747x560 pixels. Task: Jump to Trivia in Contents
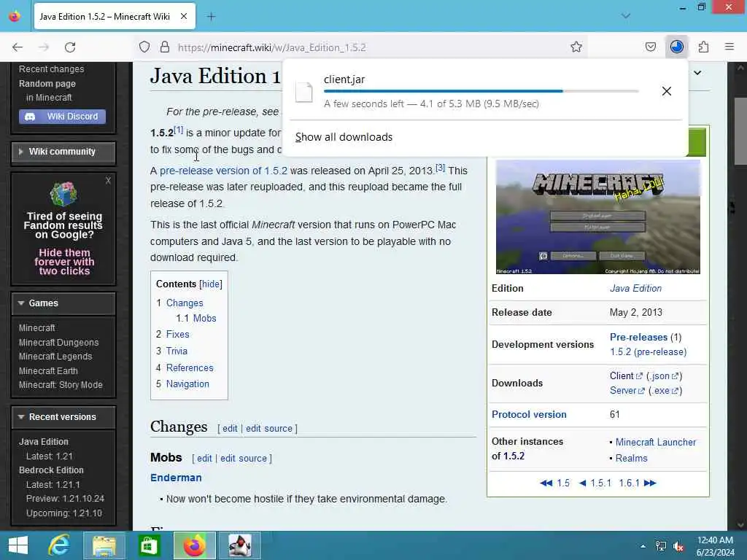pos(177,351)
